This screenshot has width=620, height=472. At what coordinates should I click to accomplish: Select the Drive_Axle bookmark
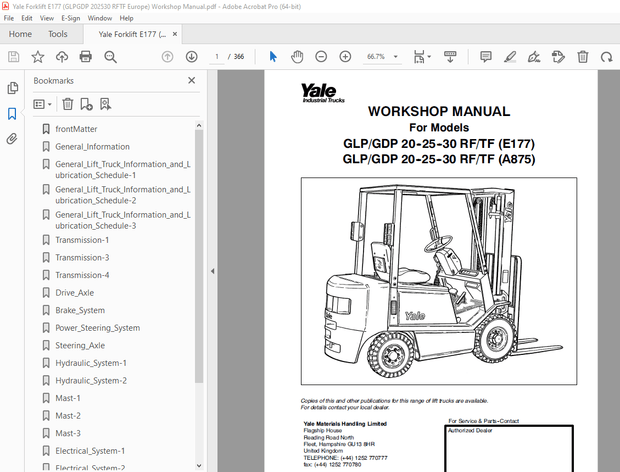pyautogui.click(x=74, y=293)
